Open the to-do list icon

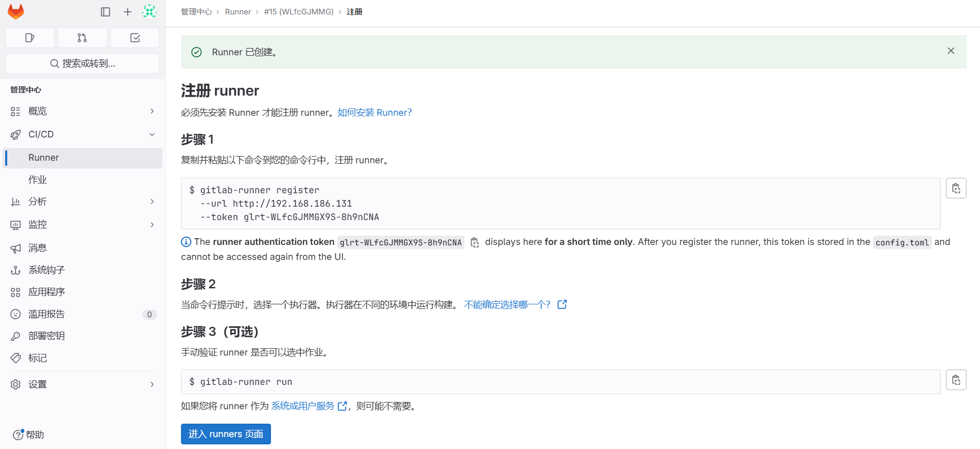135,38
